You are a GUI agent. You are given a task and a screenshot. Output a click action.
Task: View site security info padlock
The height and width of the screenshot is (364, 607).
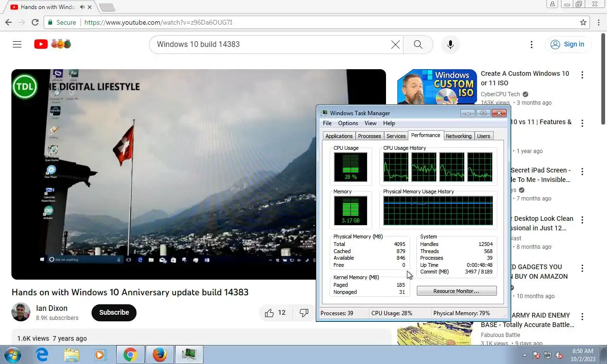pos(50,22)
